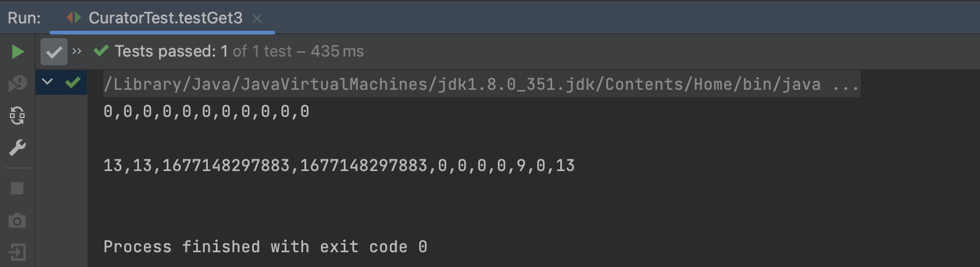
Task: Expand the folded command line ellipsis
Action: [x=846, y=84]
